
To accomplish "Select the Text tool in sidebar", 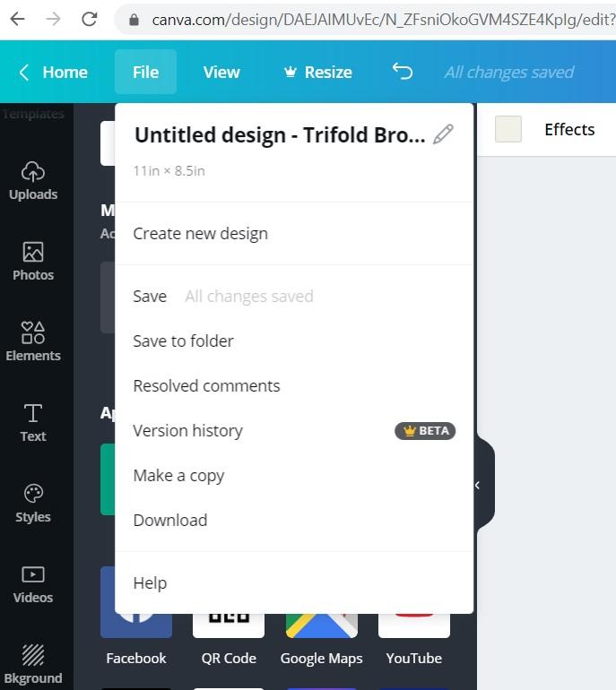I will 33,422.
